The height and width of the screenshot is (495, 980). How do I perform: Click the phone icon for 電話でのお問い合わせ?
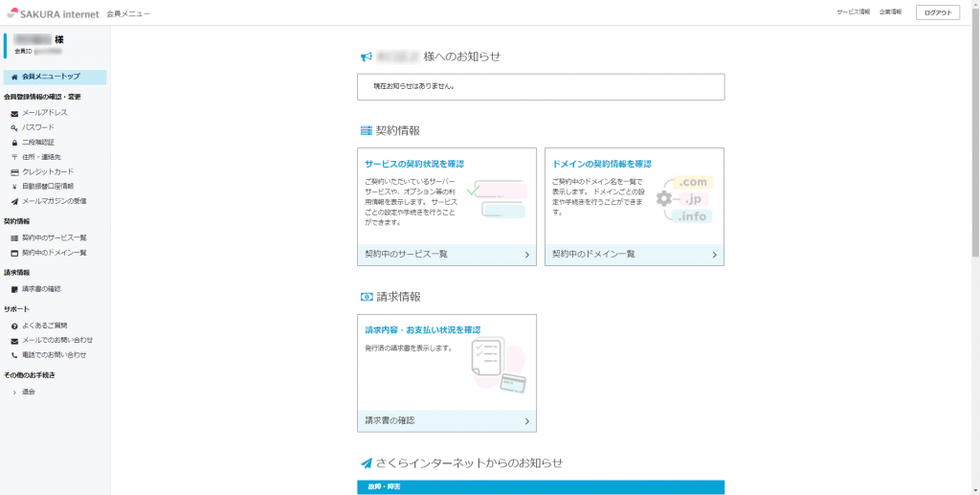coord(14,355)
